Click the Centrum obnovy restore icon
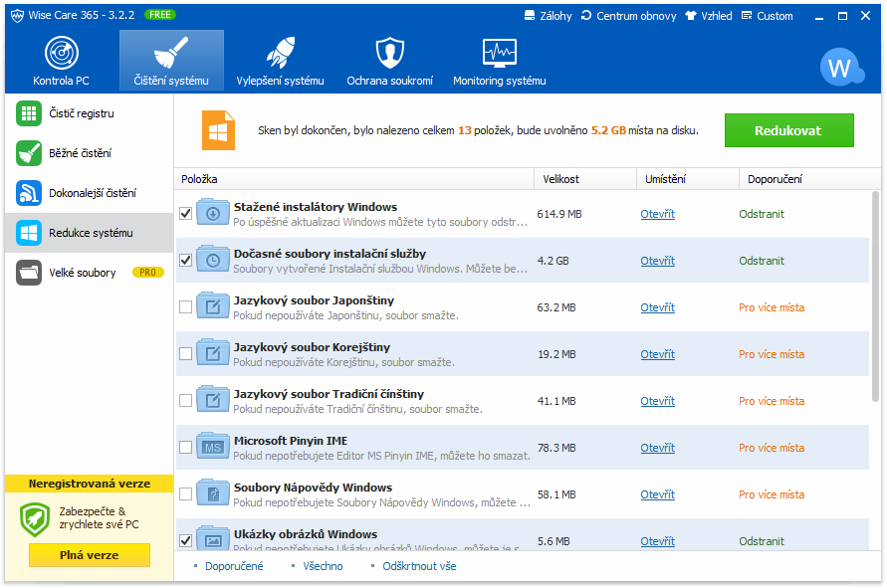This screenshot has height=588, width=887. pyautogui.click(x=586, y=15)
